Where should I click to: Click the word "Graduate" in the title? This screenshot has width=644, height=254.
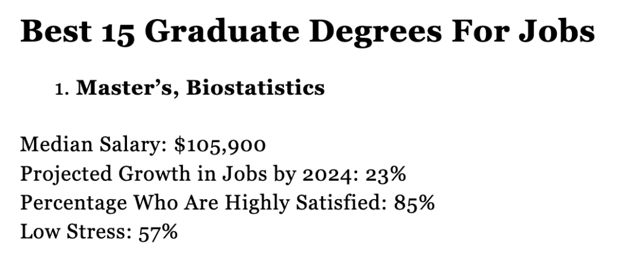tap(222, 31)
